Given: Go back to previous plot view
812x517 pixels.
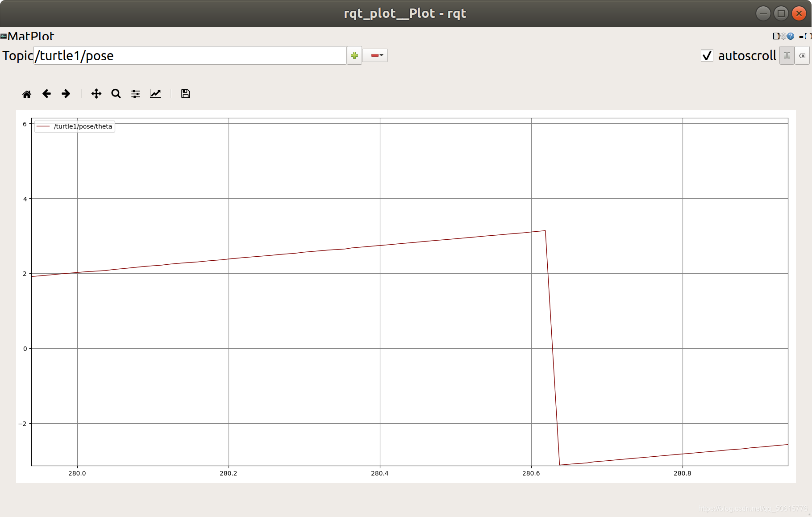Looking at the screenshot, I should pyautogui.click(x=46, y=94).
